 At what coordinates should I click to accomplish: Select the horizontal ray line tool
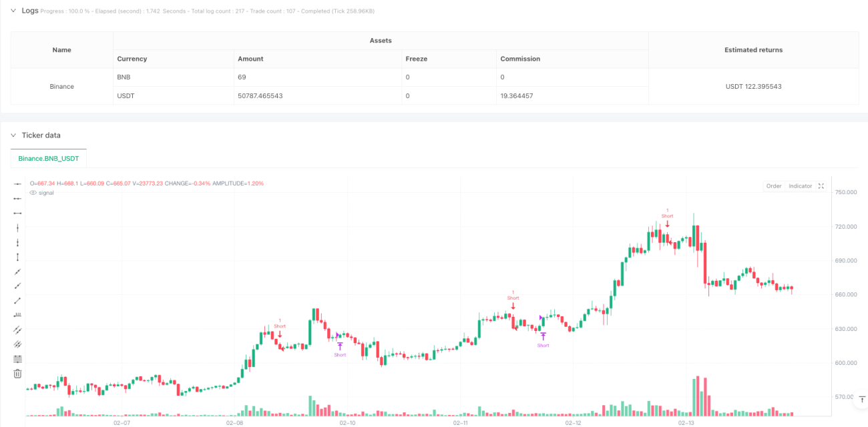(18, 198)
